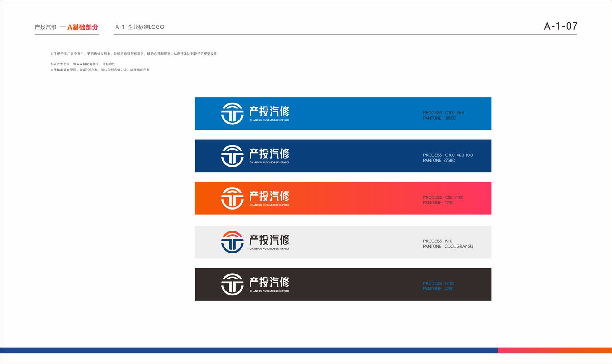Screen dimensions: 612x364
Task: Select the orange-to-pink gradient color bar
Action: (x=343, y=198)
